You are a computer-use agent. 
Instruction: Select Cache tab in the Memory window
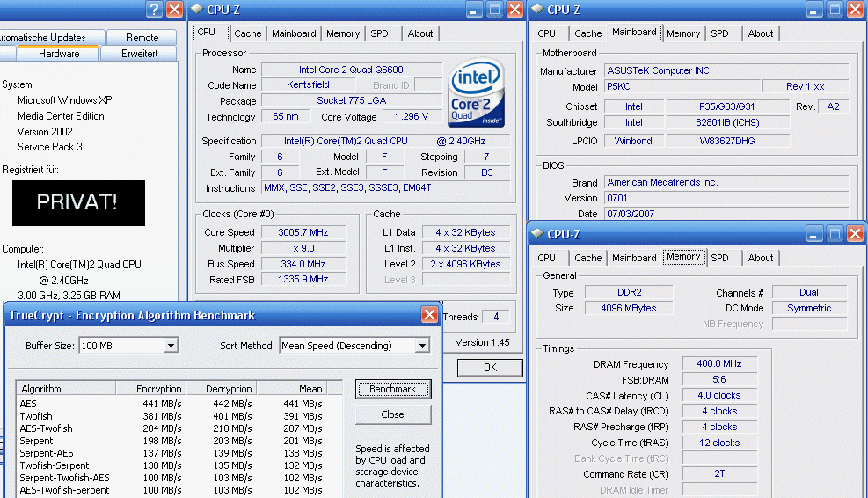point(587,258)
